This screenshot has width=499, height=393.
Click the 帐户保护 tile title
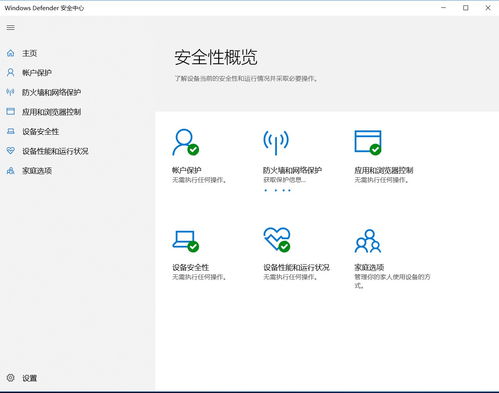(x=187, y=170)
